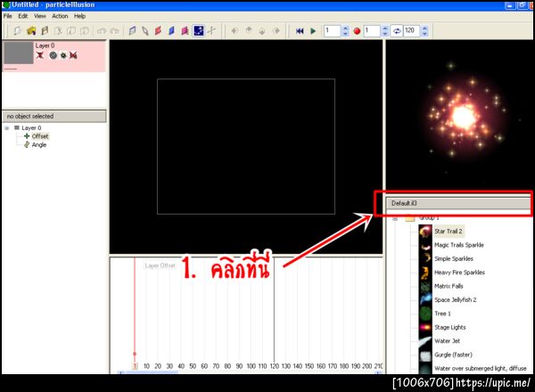
Task: Select Matrix Falls emitter
Action: point(449,286)
